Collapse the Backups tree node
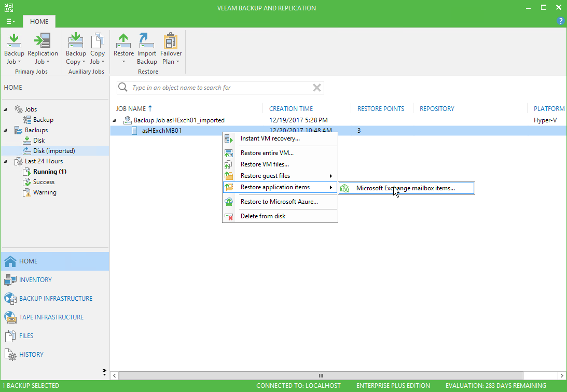The height and width of the screenshot is (392, 567). tap(5, 130)
